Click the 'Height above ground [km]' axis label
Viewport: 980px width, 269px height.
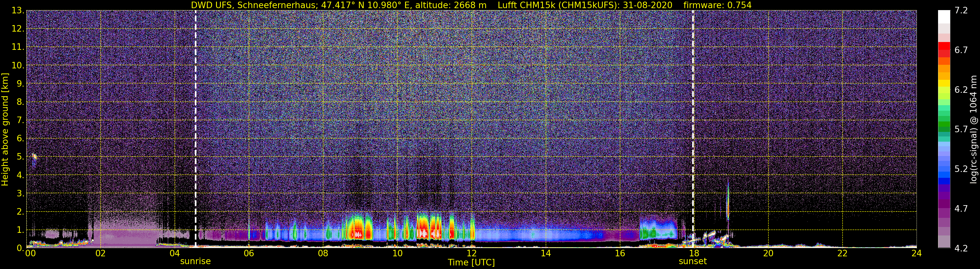coord(5,130)
